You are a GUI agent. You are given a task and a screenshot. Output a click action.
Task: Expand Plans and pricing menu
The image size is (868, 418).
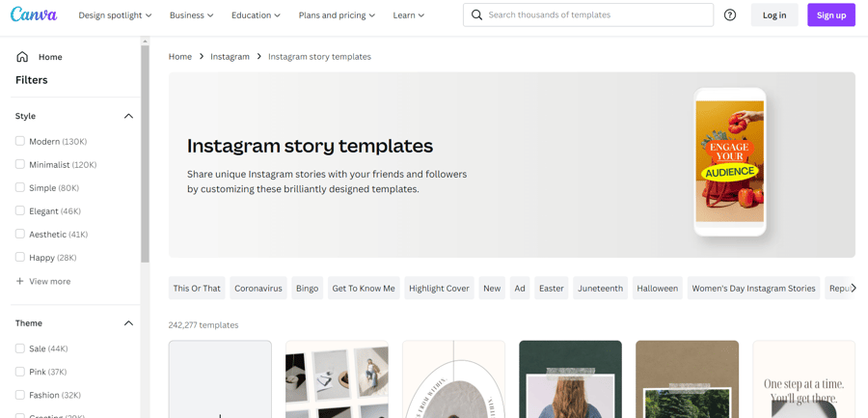pos(337,15)
